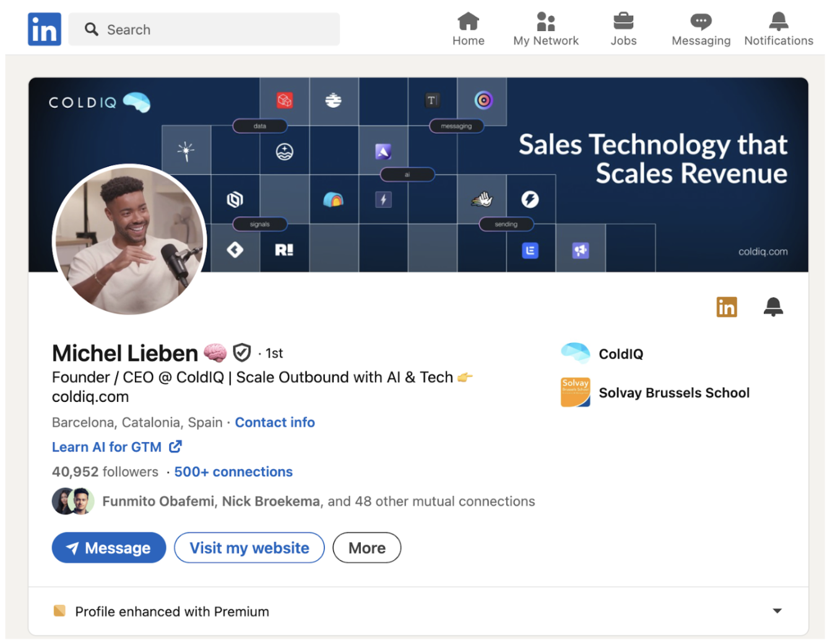This screenshot has height=644, width=827.
Task: Click the search magnifier icon
Action: (x=92, y=29)
